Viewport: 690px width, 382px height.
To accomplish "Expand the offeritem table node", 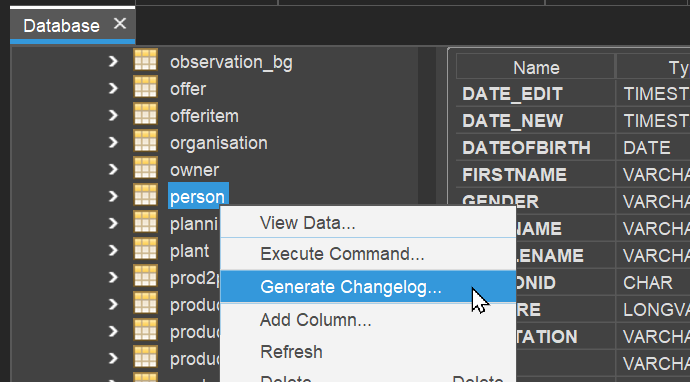I will click(113, 115).
